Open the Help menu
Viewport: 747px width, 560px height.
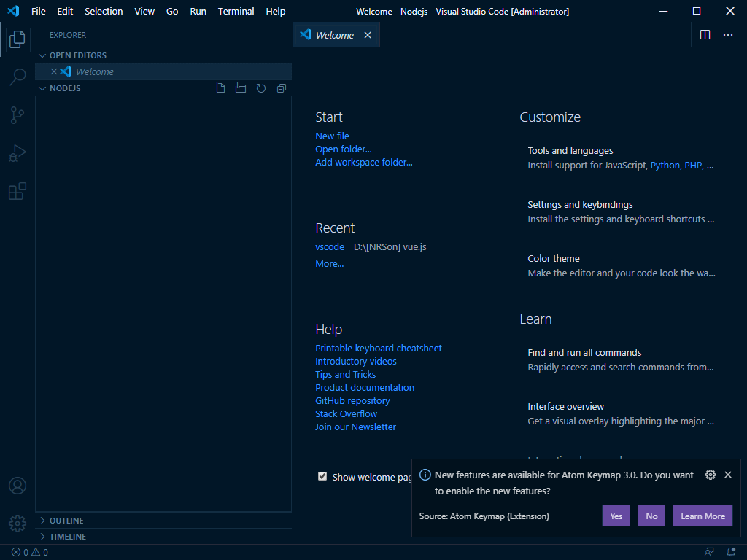275,11
